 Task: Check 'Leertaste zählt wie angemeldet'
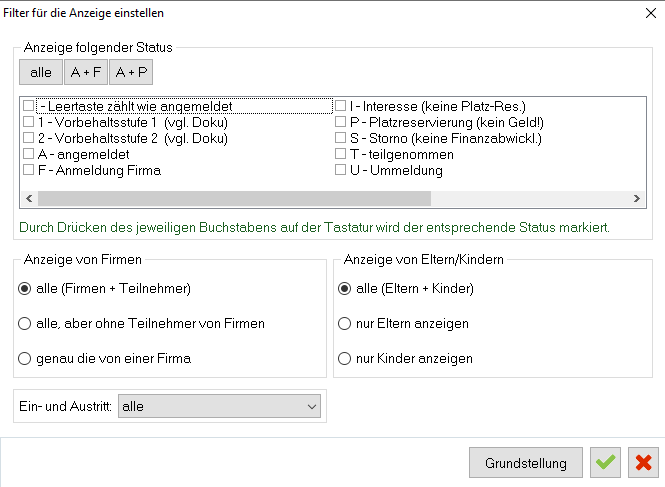(28, 106)
